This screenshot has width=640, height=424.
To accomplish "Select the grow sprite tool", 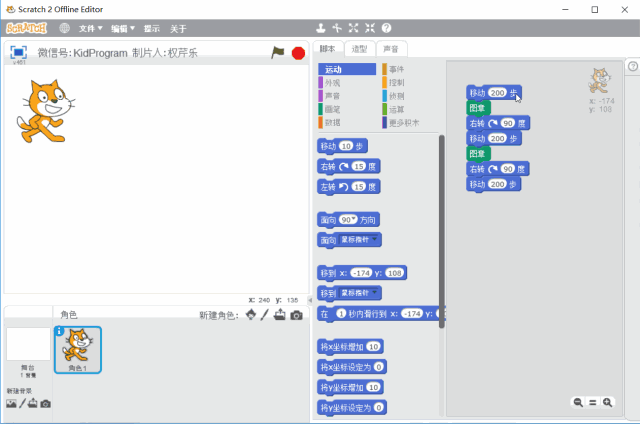I will (353, 28).
